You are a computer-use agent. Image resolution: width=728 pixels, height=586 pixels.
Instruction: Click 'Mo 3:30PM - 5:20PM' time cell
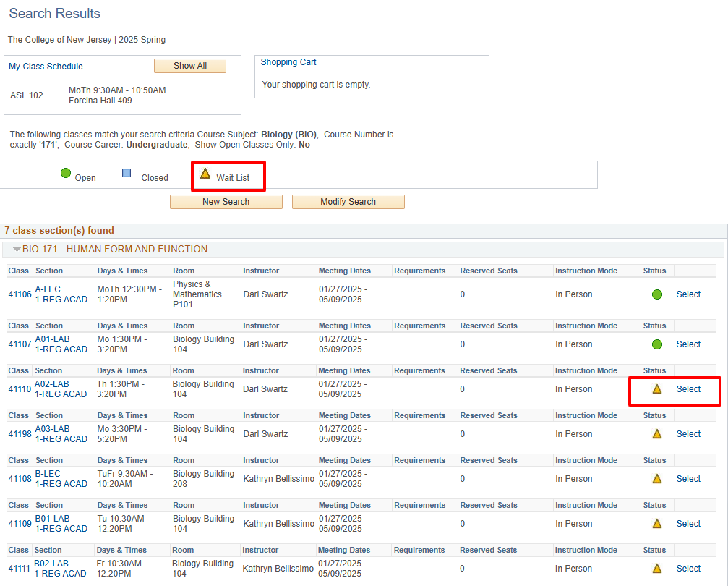click(122, 434)
